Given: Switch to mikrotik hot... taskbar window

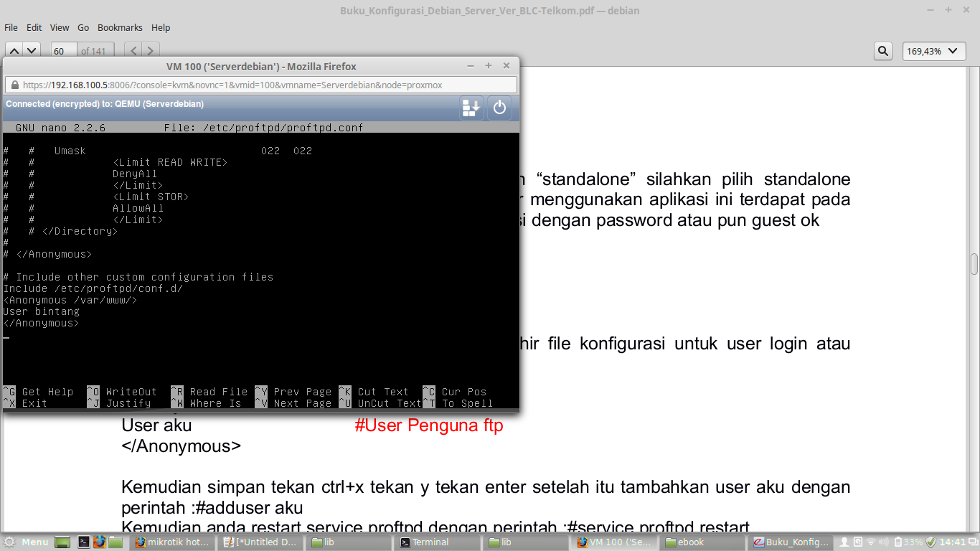Looking at the screenshot, I should pyautogui.click(x=172, y=542).
